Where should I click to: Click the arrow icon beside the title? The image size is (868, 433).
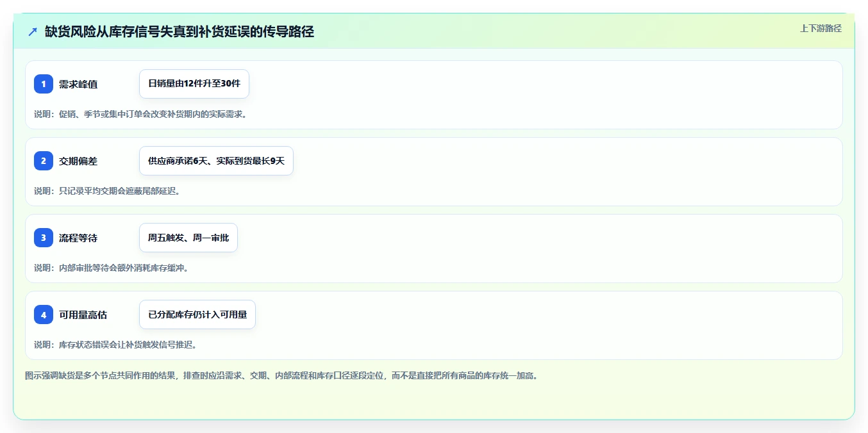coord(33,31)
